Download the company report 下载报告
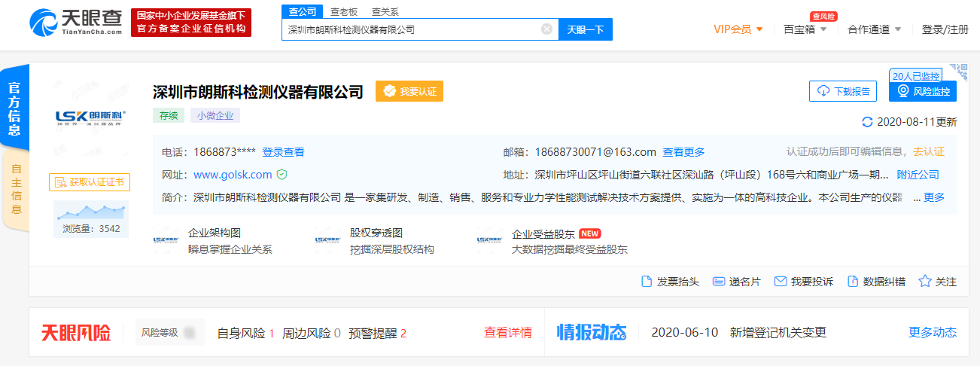Viewport: 980px width, 366px height. click(x=843, y=91)
